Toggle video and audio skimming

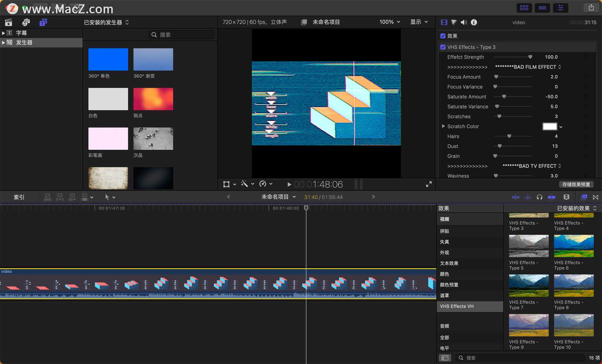pos(515,197)
